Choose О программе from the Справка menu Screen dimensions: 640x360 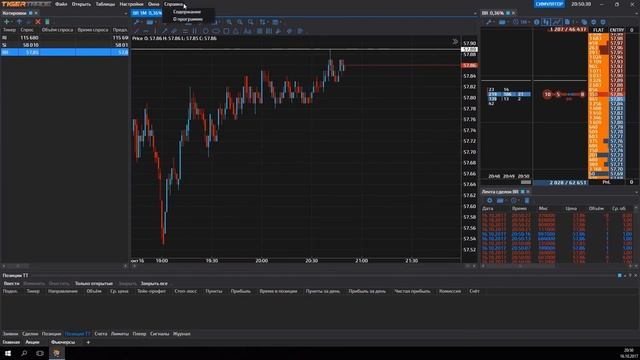(188, 19)
